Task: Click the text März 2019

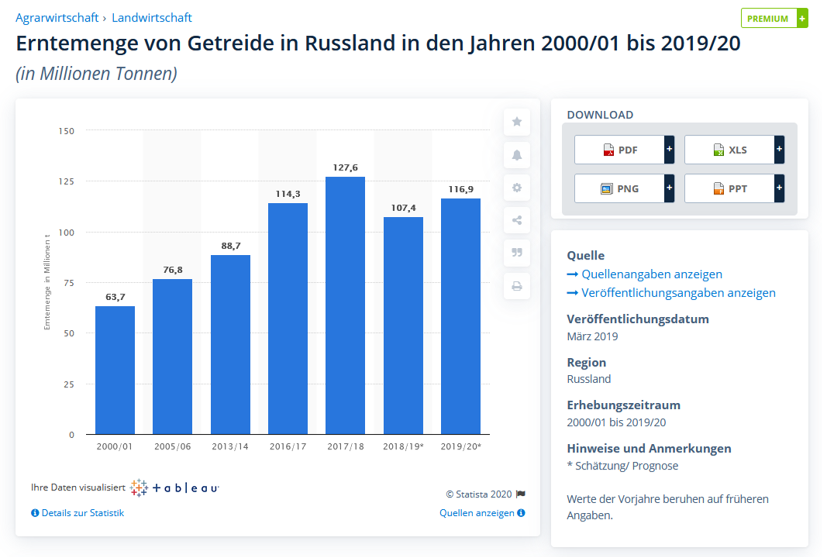Action: pyautogui.click(x=592, y=336)
